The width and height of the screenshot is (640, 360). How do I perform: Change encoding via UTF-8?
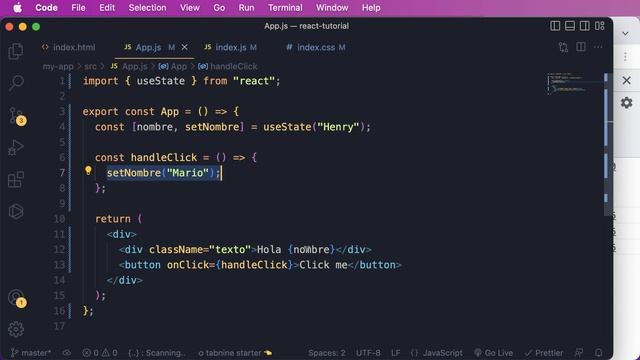click(x=368, y=353)
